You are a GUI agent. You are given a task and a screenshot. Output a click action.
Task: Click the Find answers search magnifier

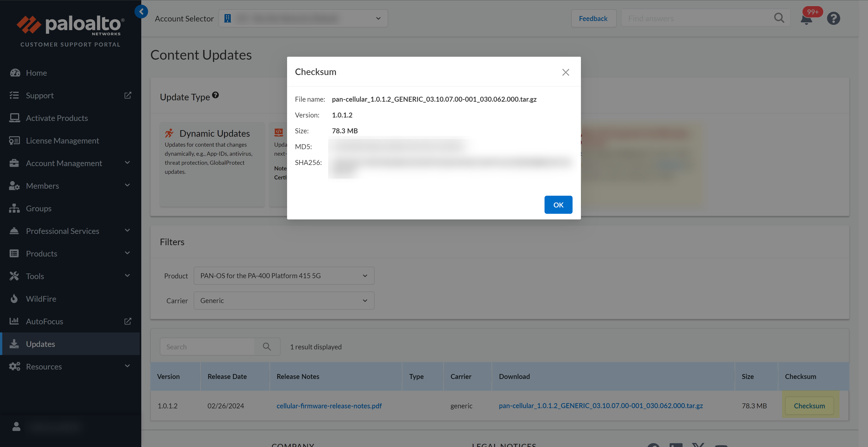779,18
